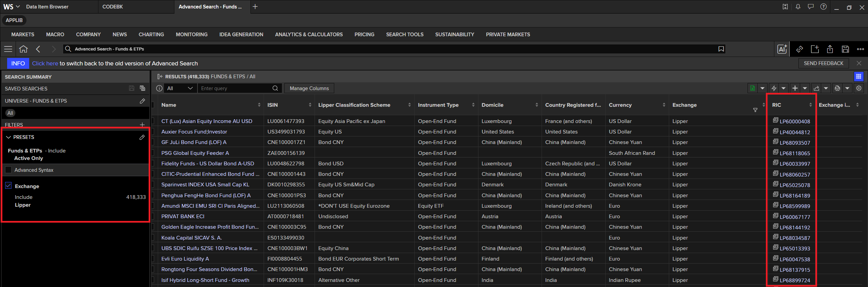The image size is (868, 287).
Task: Navigate back with the left arrow
Action: (38, 49)
